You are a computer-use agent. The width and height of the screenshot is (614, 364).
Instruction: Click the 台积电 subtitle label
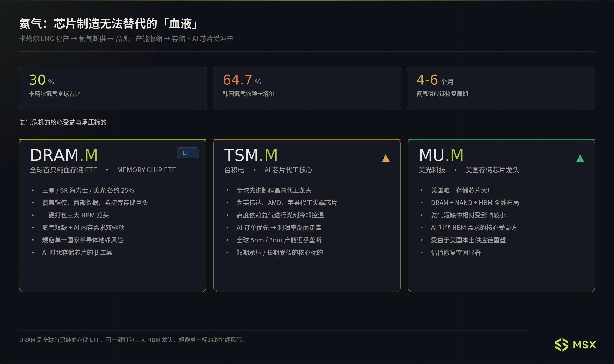pos(234,170)
